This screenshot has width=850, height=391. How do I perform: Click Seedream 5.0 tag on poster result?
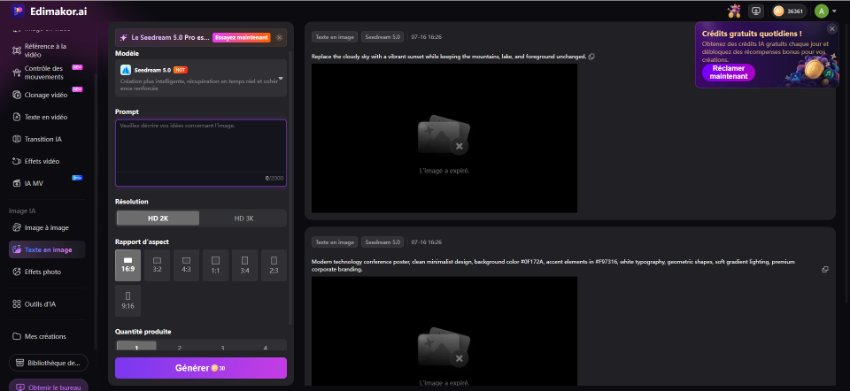pyautogui.click(x=383, y=242)
